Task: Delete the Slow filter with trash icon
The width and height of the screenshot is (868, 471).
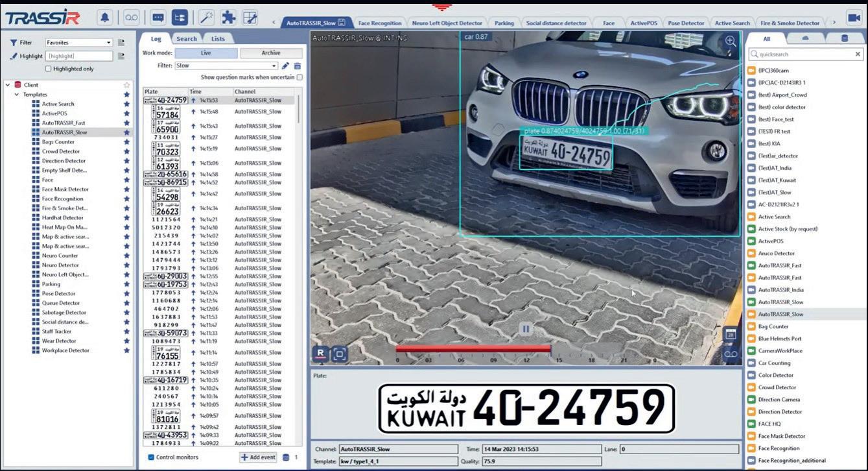Action: (298, 66)
